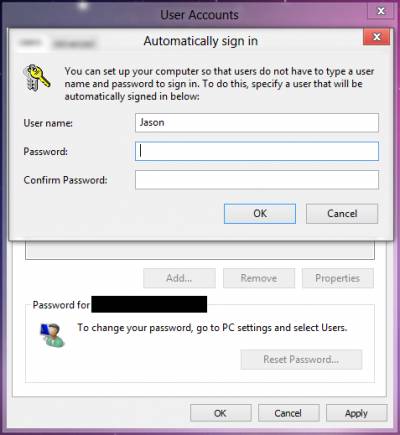Focus the User name field containing Jason
Screen dimensions: 400x435
pyautogui.click(x=257, y=123)
